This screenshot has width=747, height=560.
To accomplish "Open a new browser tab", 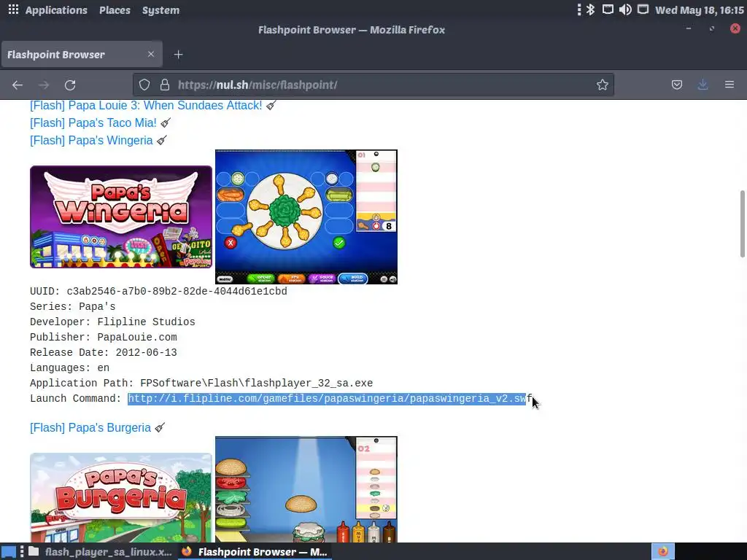I will [x=178, y=55].
